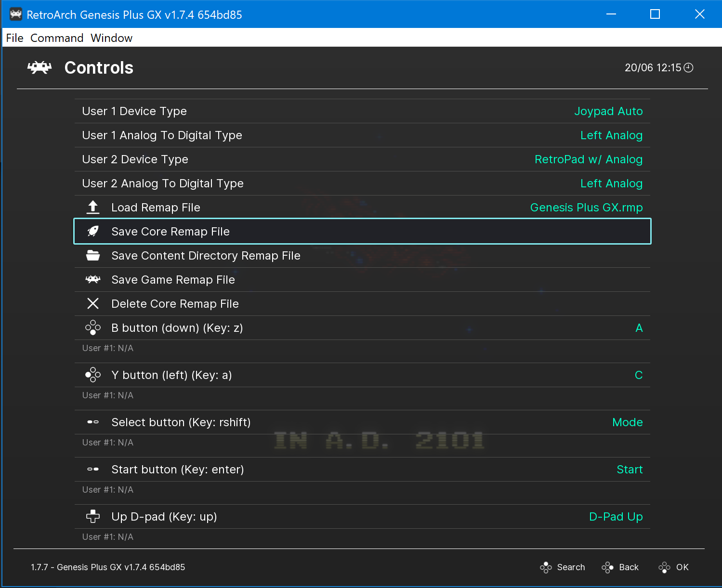Click the Search label in footer
This screenshot has height=588, width=722.
(x=571, y=567)
